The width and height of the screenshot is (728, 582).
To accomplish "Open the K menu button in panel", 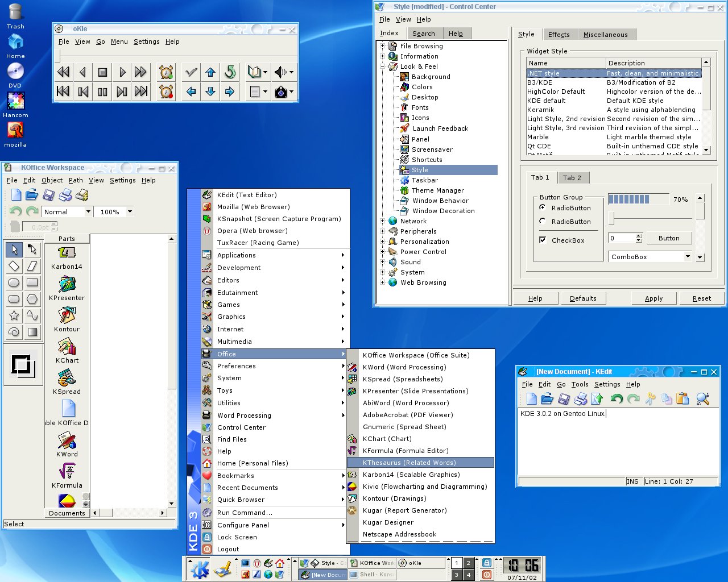I will tap(200, 569).
